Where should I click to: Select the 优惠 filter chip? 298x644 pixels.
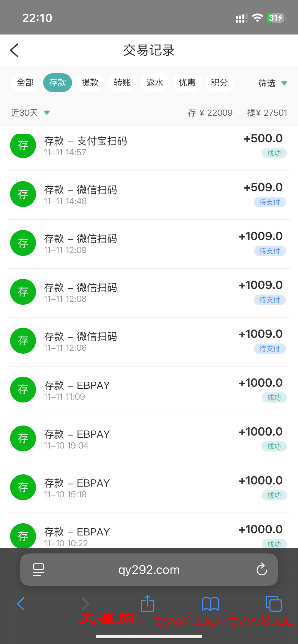point(187,83)
